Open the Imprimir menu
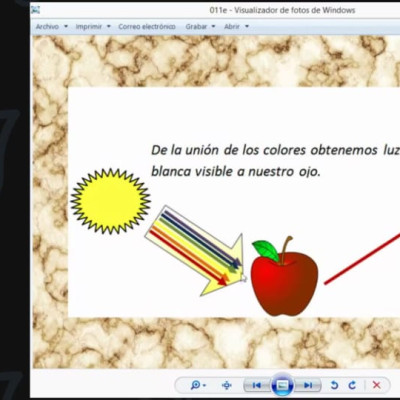The image size is (400, 400). coord(88,27)
